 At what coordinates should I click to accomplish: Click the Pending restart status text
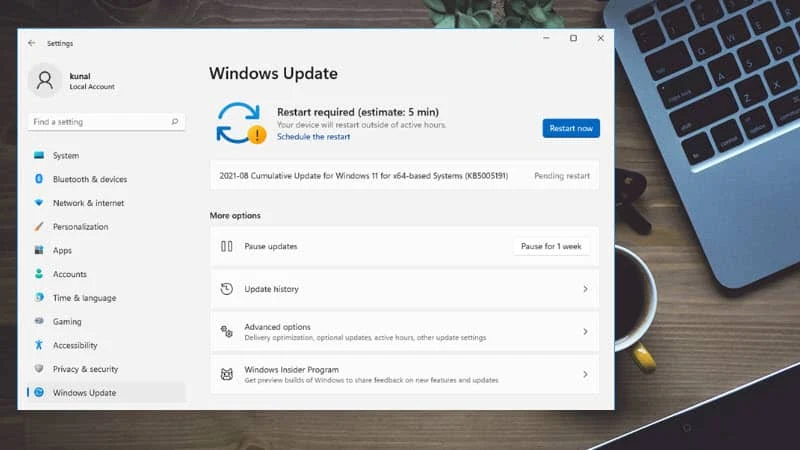point(562,176)
